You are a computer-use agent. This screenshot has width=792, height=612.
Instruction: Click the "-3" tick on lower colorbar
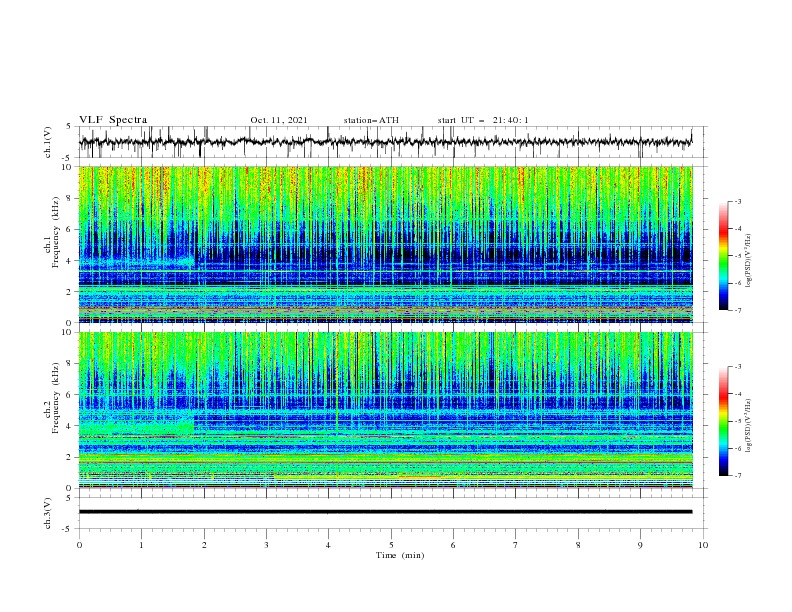coord(738,367)
